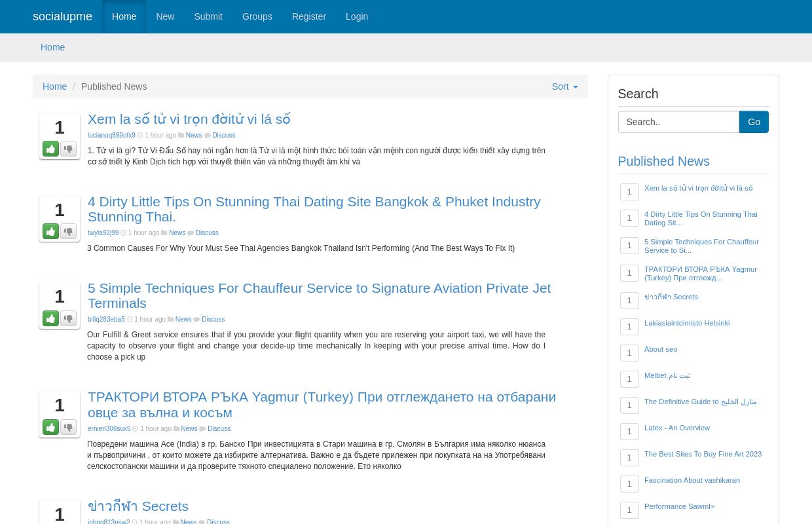Select Groups in the navigation bar
Screen dimensions: 812x524
pyautogui.click(x=257, y=16)
